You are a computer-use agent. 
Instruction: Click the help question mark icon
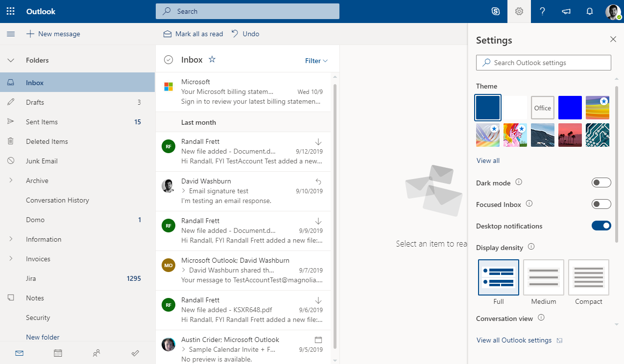click(542, 11)
